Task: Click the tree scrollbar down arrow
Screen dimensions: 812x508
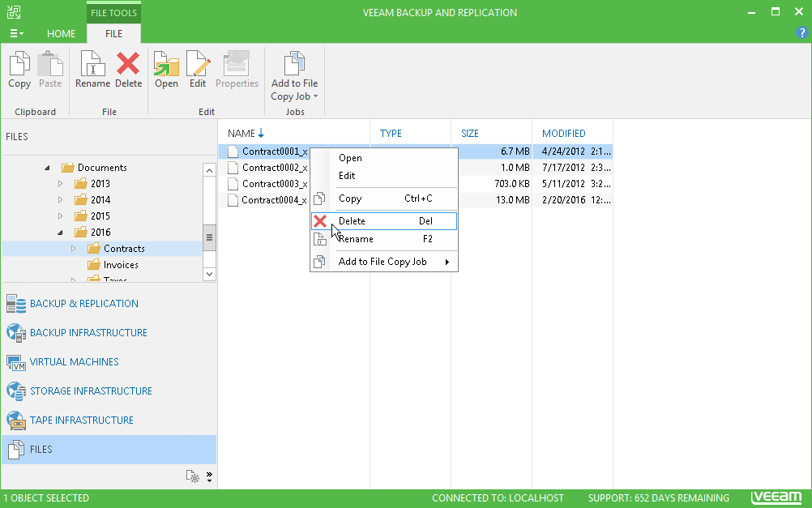Action: (x=209, y=274)
